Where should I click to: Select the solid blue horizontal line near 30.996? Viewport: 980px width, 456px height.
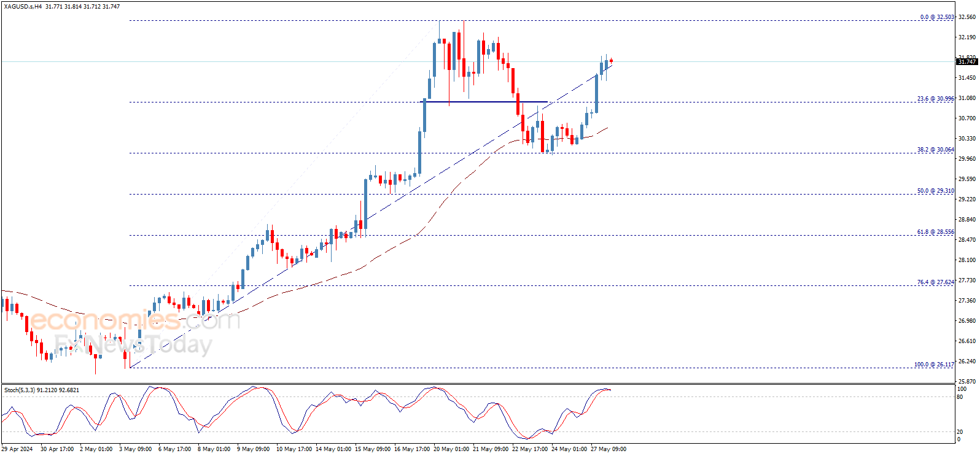click(484, 102)
